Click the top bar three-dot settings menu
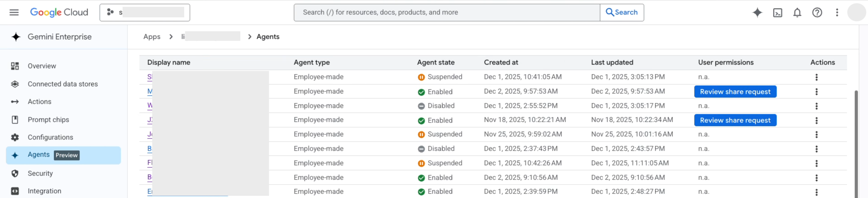 pos(837,13)
